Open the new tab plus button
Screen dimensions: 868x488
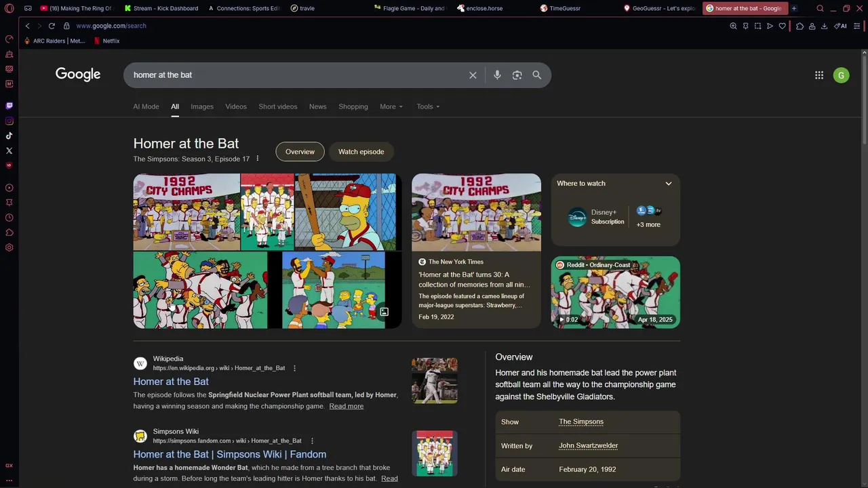(793, 8)
